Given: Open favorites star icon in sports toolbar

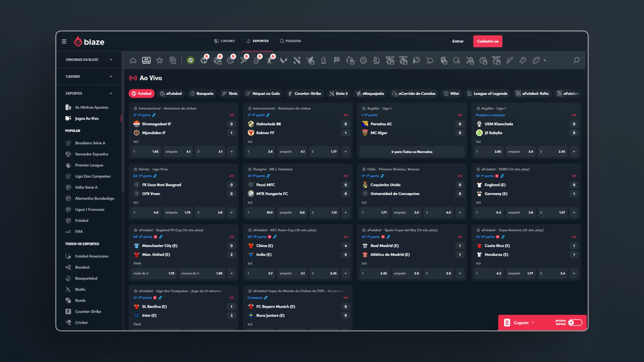Looking at the screenshot, I should pos(160,60).
